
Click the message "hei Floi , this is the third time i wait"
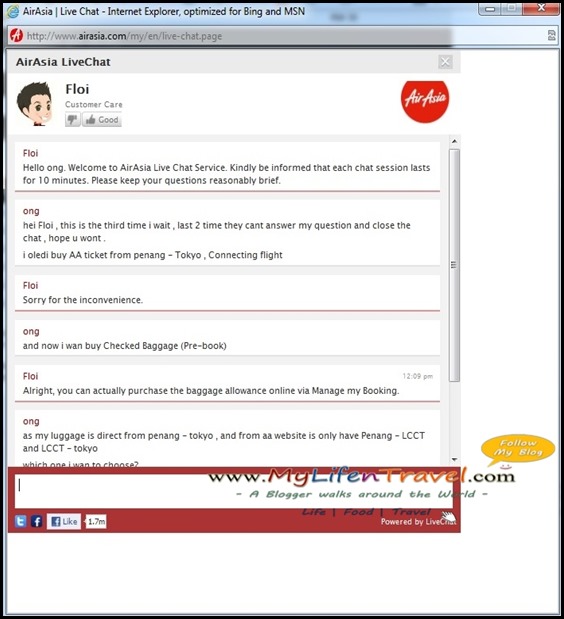click(x=216, y=232)
